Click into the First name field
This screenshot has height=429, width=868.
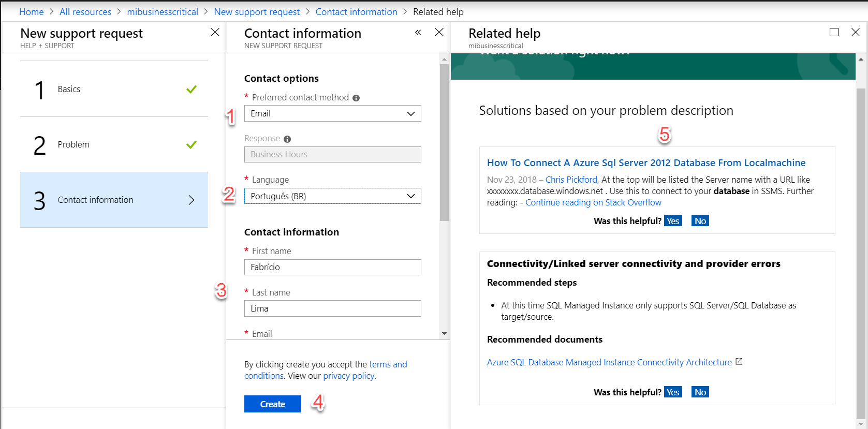coord(332,267)
